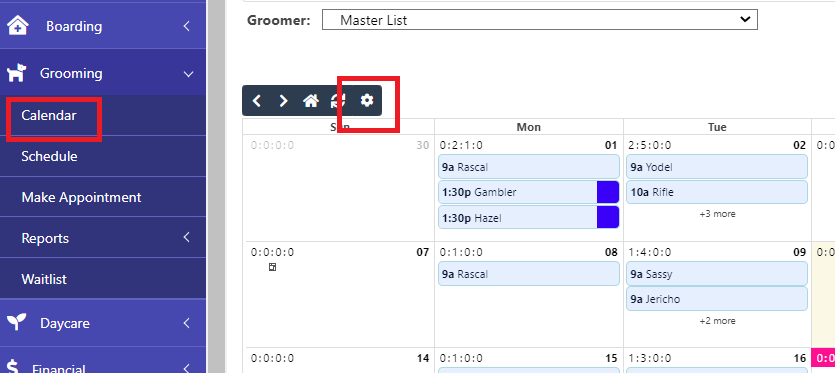This screenshot has width=835, height=373.
Task: Expand the Boarding menu chevron
Action: [186, 26]
